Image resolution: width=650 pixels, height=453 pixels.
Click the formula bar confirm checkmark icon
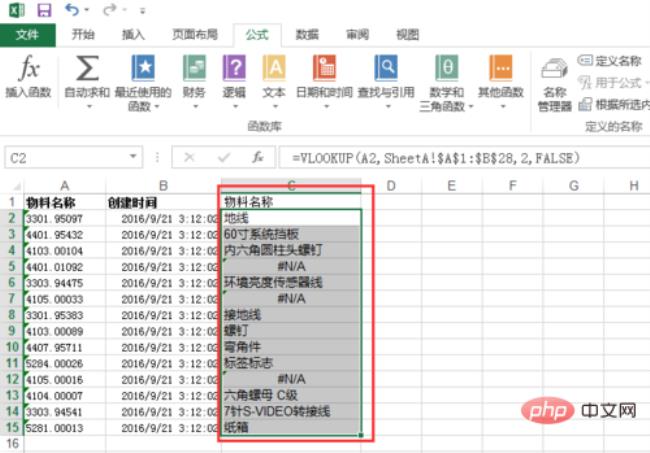pyautogui.click(x=224, y=157)
